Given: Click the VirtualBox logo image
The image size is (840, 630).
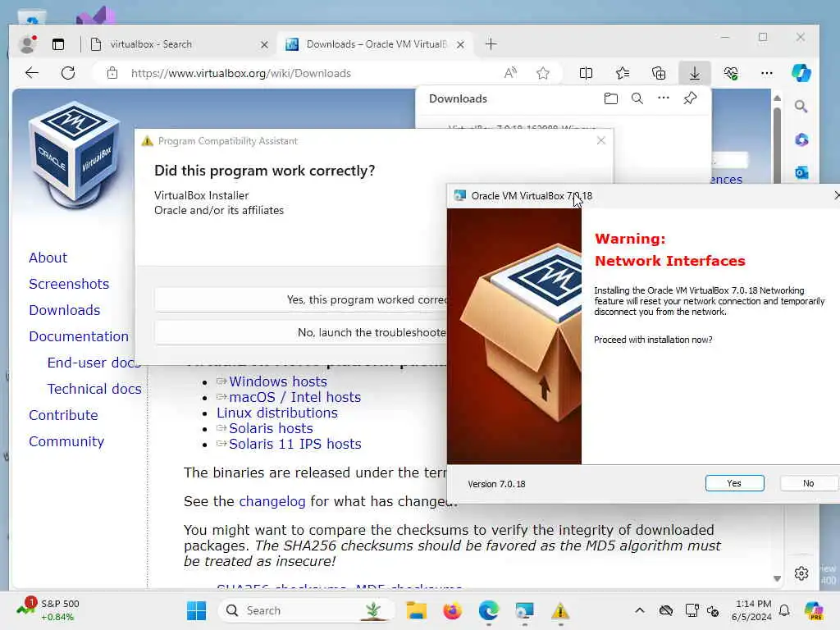Looking at the screenshot, I should point(75,157).
